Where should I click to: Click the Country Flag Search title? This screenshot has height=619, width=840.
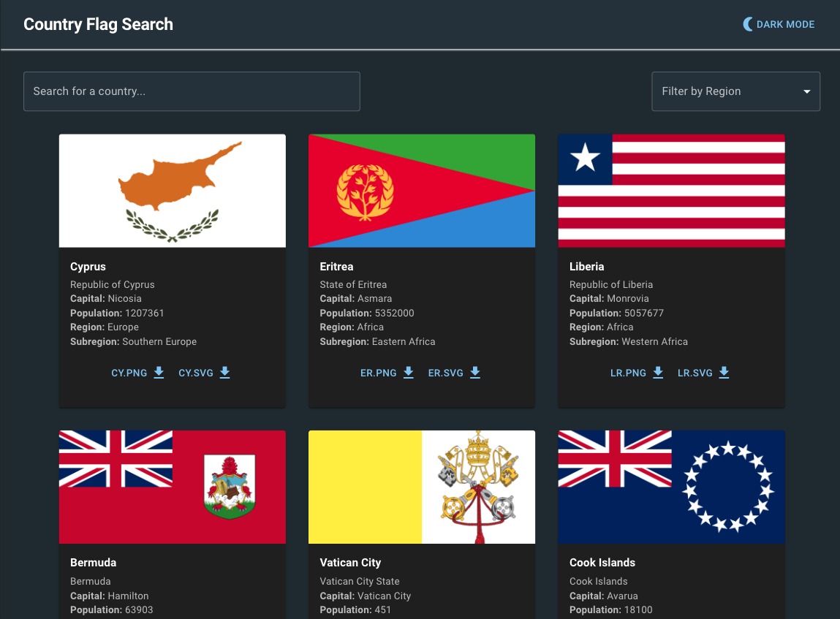point(98,25)
